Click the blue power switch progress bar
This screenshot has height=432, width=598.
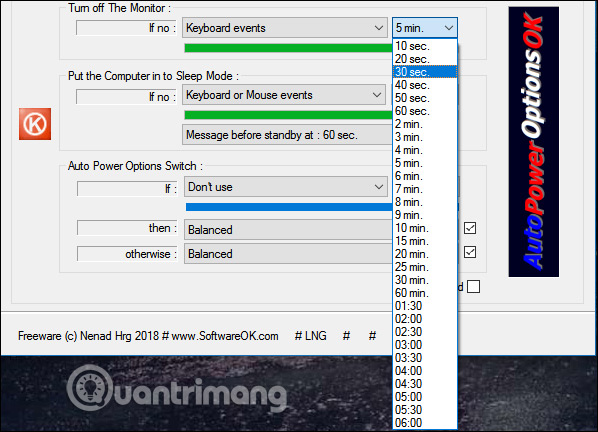[289, 207]
